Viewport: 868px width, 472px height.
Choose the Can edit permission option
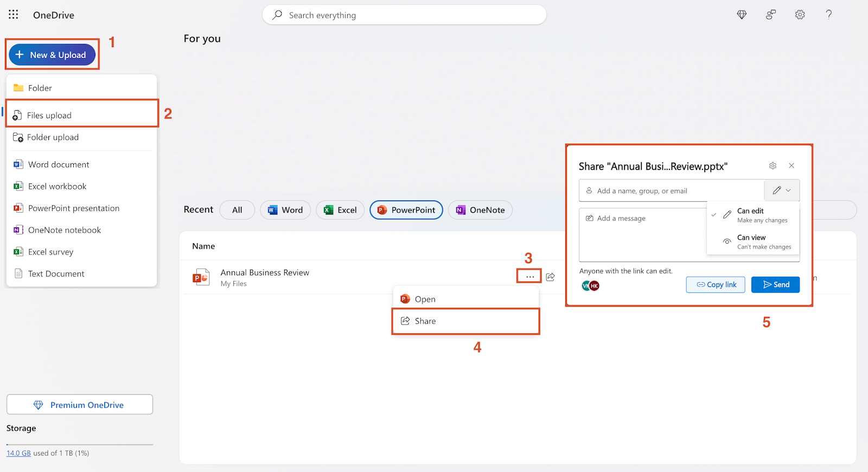click(753, 215)
